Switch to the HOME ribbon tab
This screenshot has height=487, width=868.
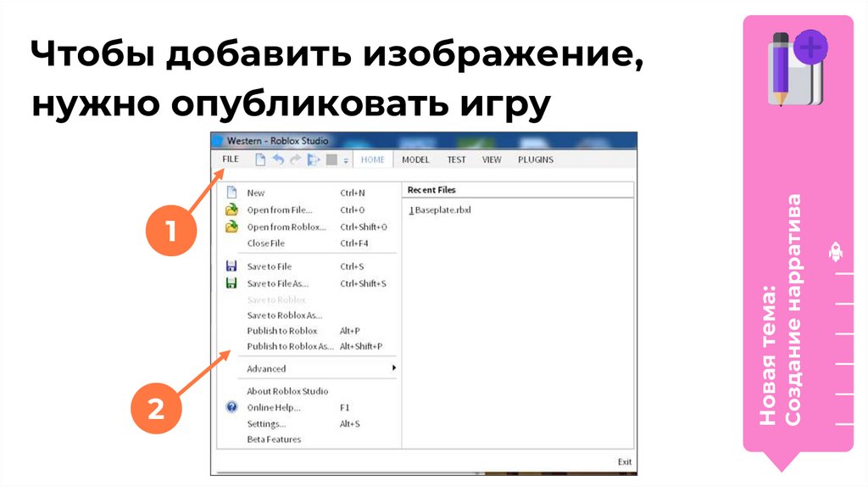[373, 160]
